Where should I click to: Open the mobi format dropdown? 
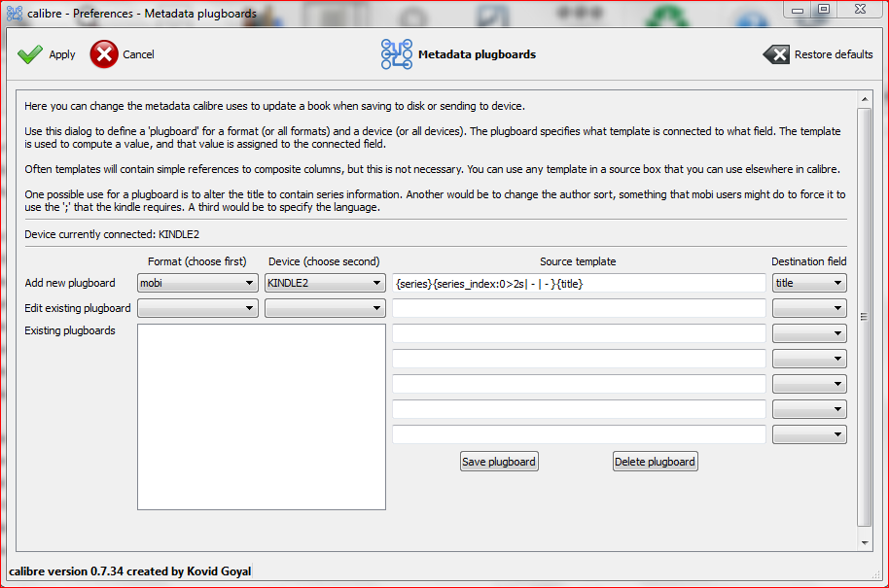click(x=197, y=283)
